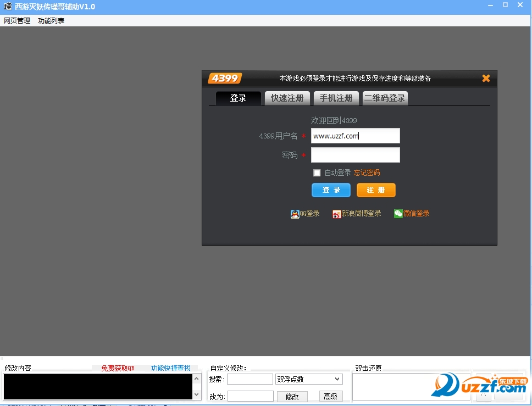Minimize the 西游灭妖传瑾哥辅助 window
The image size is (532, 406).
pyautogui.click(x=491, y=5)
